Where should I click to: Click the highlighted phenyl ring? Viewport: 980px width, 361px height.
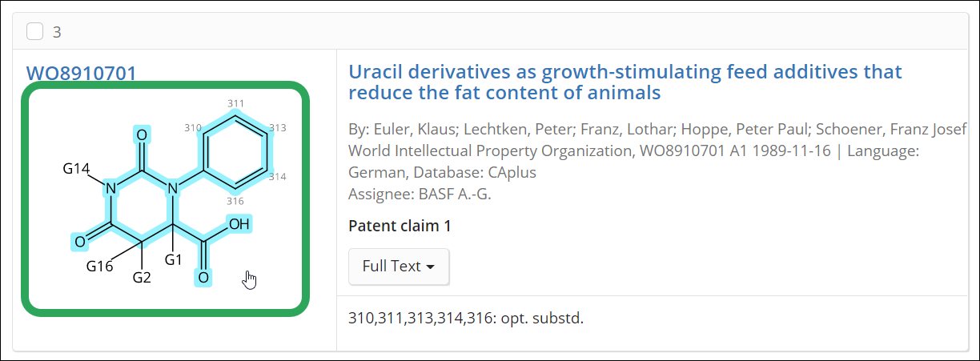point(235,150)
